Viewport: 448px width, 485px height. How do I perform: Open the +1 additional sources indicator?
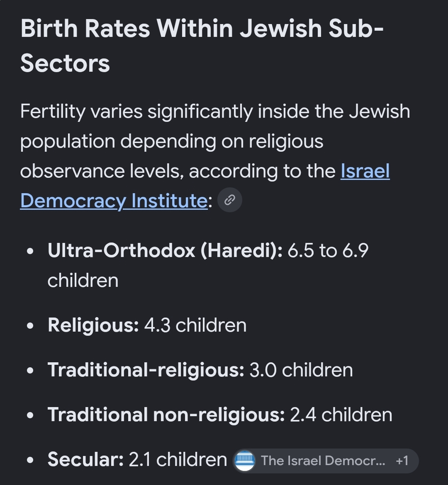tap(402, 461)
